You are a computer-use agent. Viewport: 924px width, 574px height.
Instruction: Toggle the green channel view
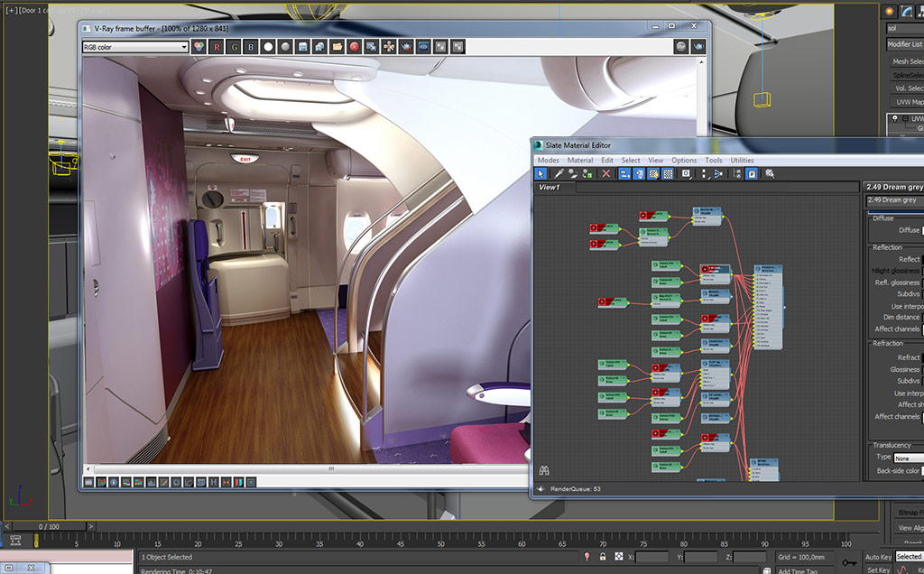point(234,47)
